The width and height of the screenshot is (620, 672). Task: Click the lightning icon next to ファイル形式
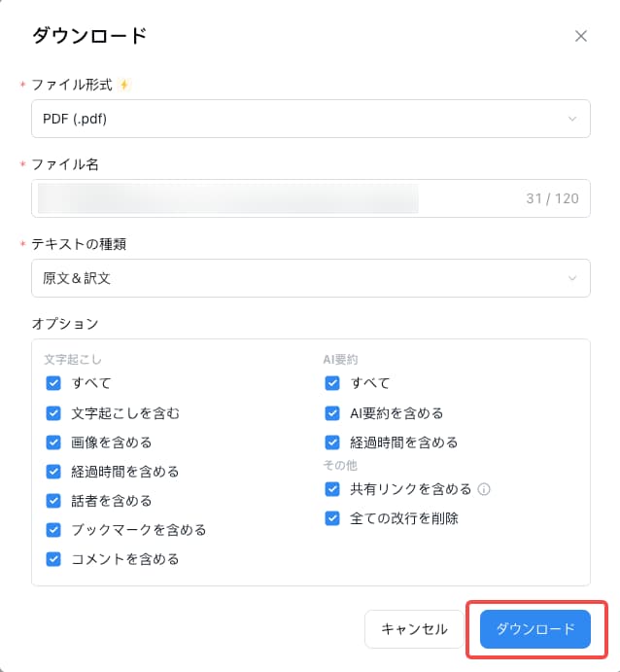tap(123, 85)
